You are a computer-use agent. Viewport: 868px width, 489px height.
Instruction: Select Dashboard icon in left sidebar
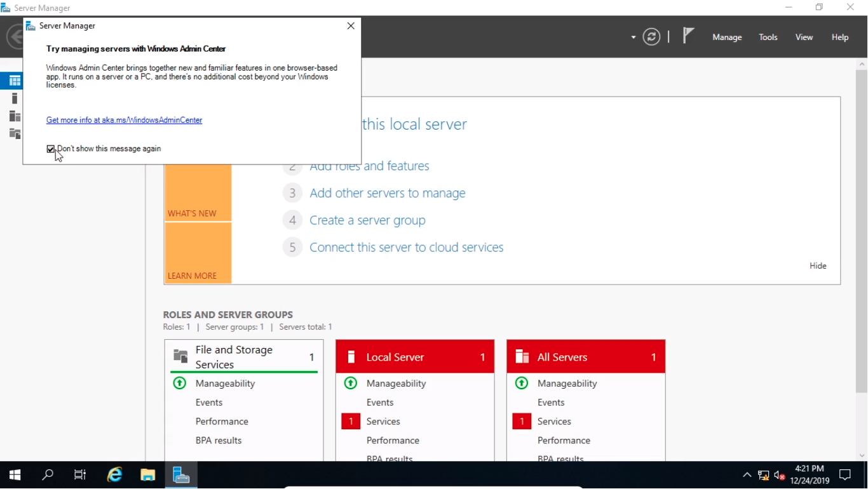point(15,81)
